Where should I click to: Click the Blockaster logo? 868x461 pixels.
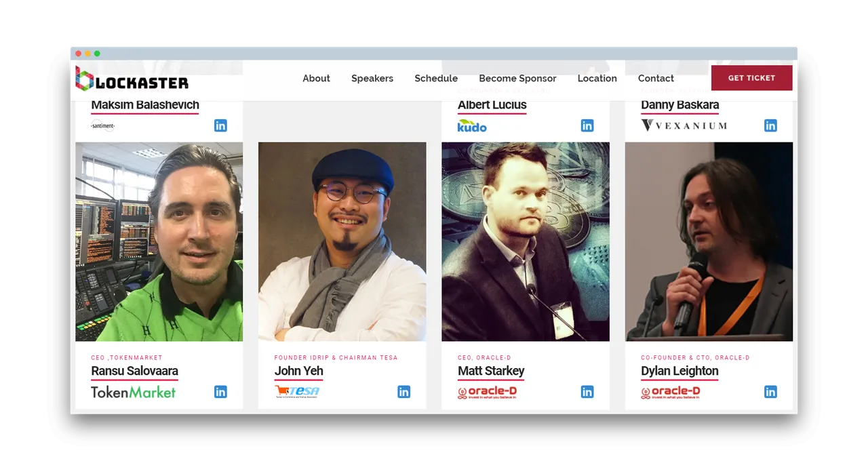coord(132,79)
